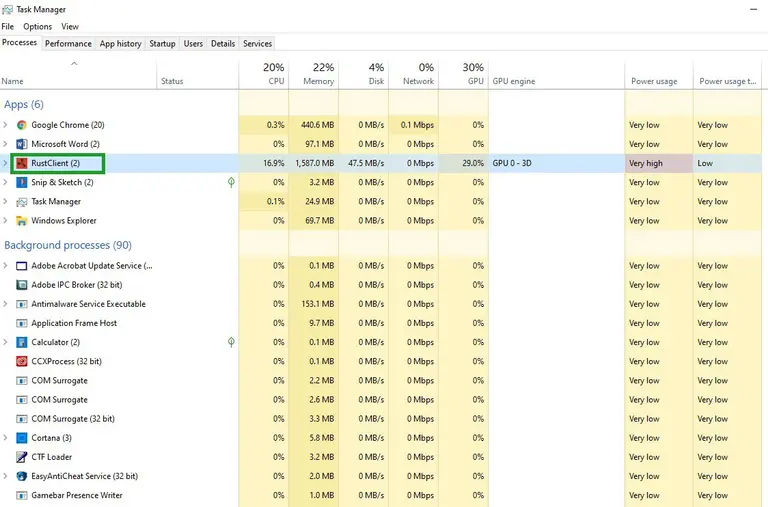This screenshot has height=507, width=768.
Task: Click the Application Frame Host icon
Action: pyautogui.click(x=22, y=323)
